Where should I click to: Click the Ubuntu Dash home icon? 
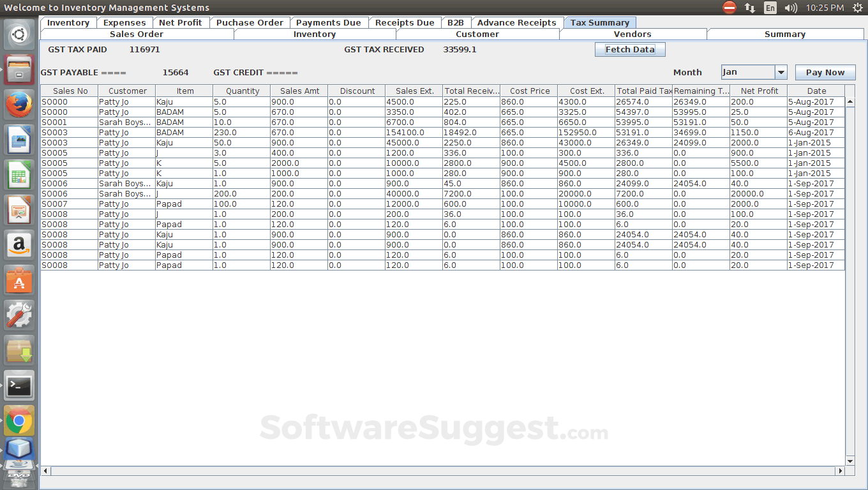[x=19, y=34]
